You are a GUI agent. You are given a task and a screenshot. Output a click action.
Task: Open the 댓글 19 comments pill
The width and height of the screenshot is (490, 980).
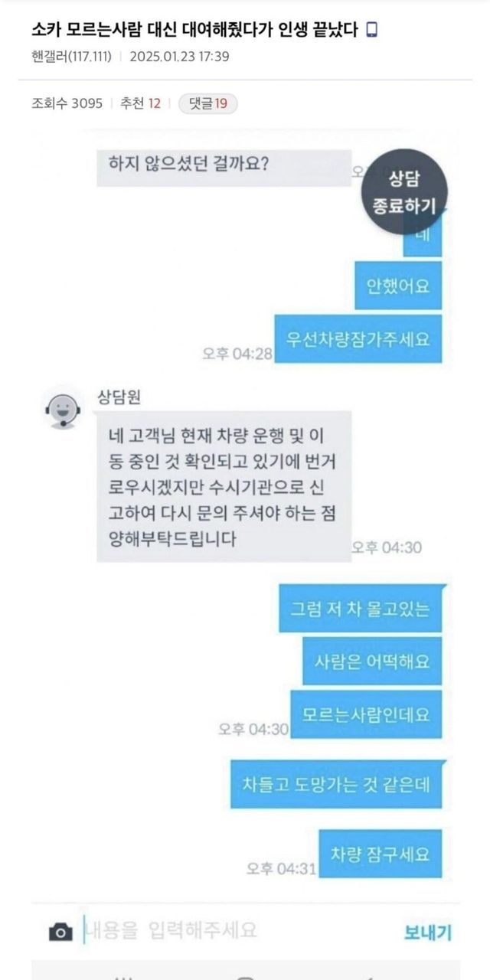coord(208,103)
